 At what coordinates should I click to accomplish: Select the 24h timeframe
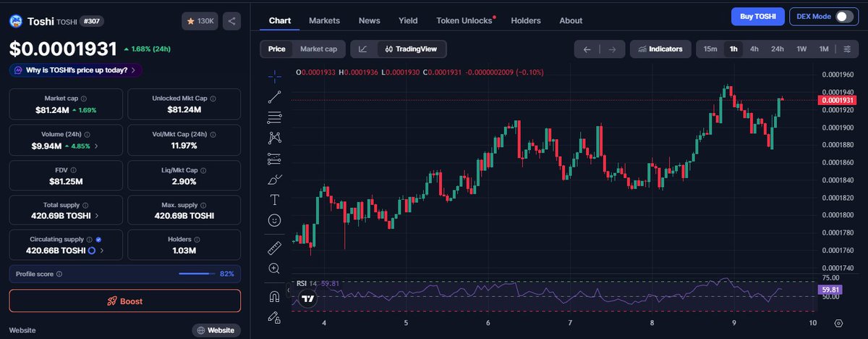pos(778,49)
